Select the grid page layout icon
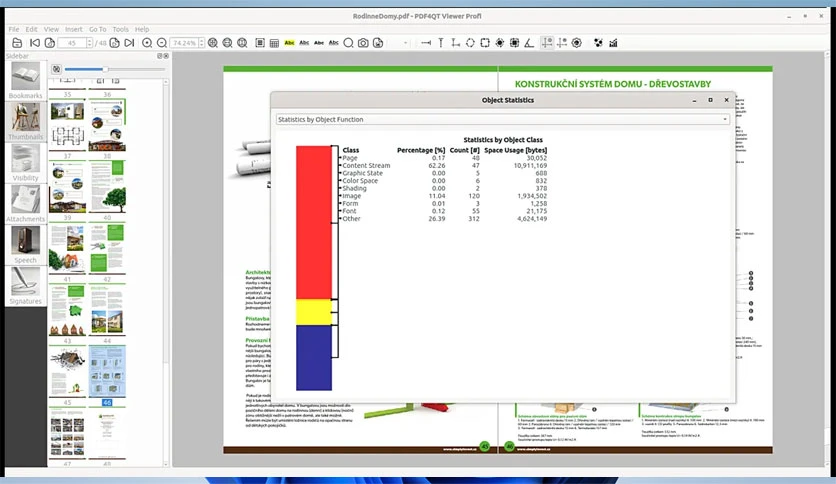This screenshot has width=836, height=484. click(x=274, y=43)
